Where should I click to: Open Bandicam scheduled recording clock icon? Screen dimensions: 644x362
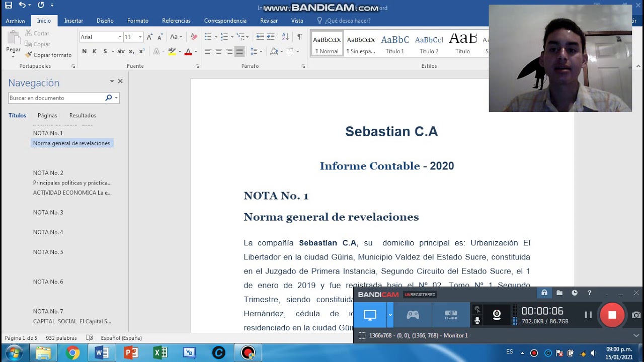coord(575,293)
